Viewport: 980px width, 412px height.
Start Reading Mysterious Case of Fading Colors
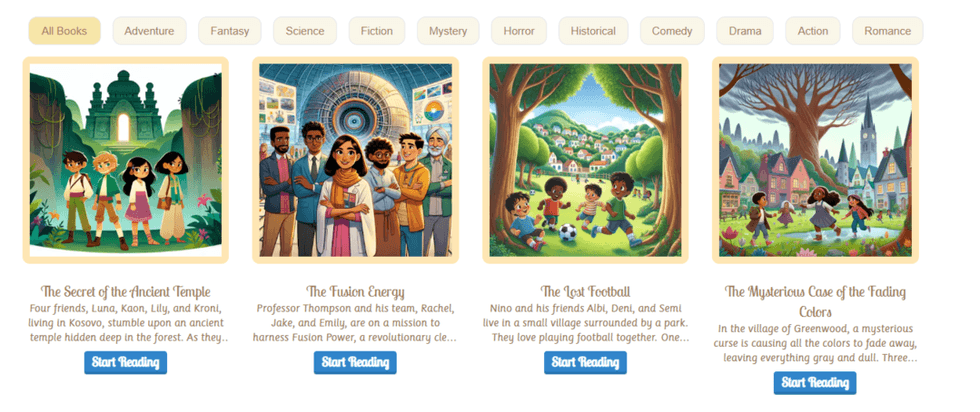pyautogui.click(x=815, y=383)
